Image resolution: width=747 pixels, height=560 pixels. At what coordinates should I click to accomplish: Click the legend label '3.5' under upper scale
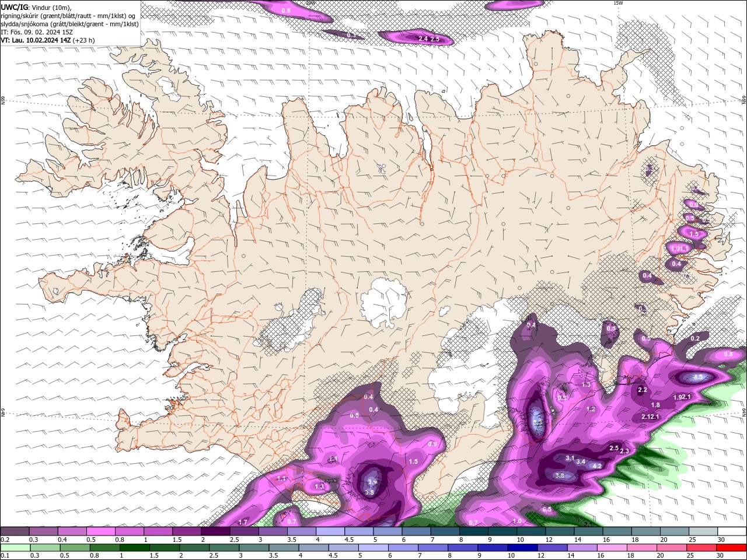coord(291,540)
